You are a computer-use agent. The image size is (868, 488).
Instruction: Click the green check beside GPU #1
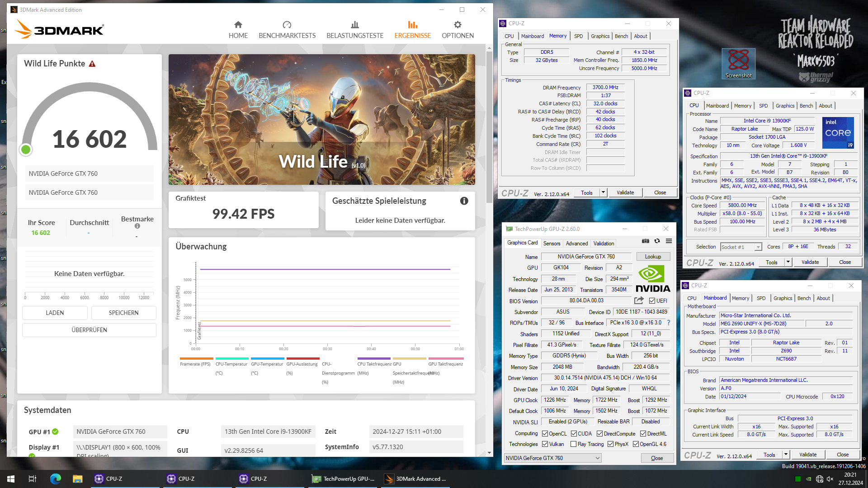click(55, 432)
